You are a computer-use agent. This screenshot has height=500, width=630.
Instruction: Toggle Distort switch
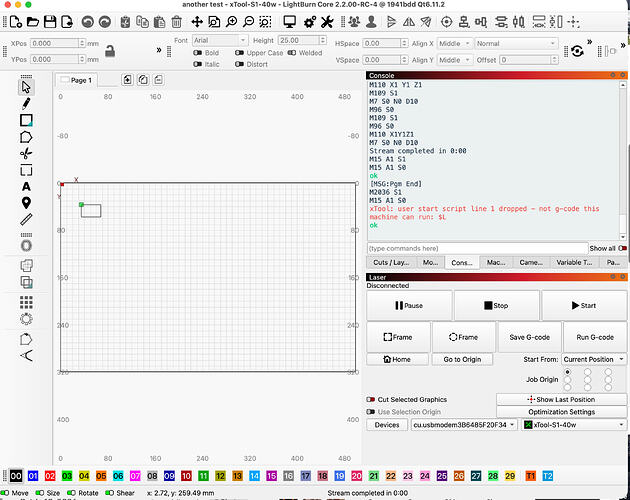click(239, 64)
